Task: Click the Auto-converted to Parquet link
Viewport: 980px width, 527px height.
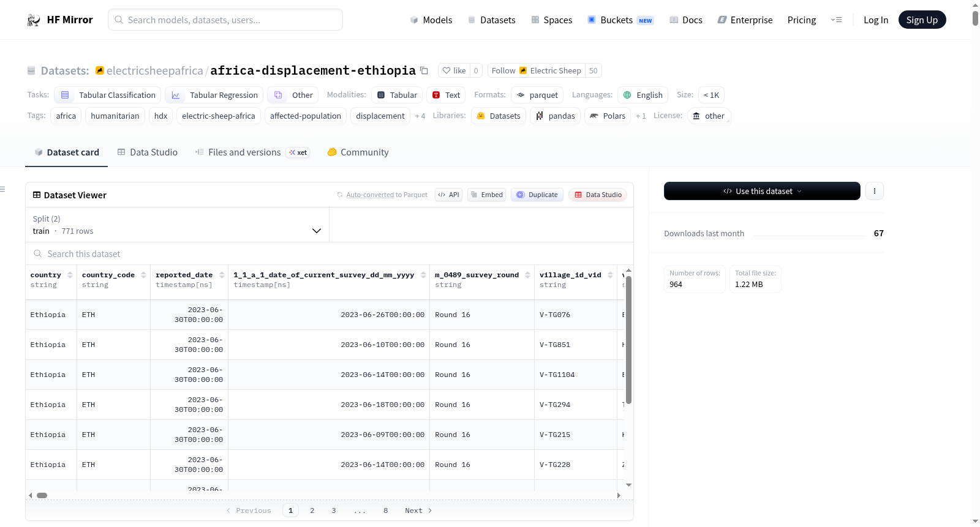Action: (x=370, y=195)
